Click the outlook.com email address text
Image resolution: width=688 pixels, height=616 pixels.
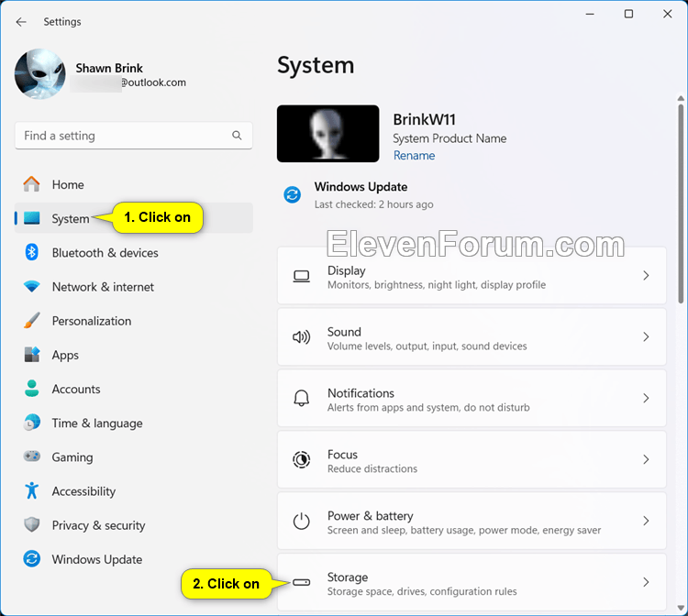153,82
